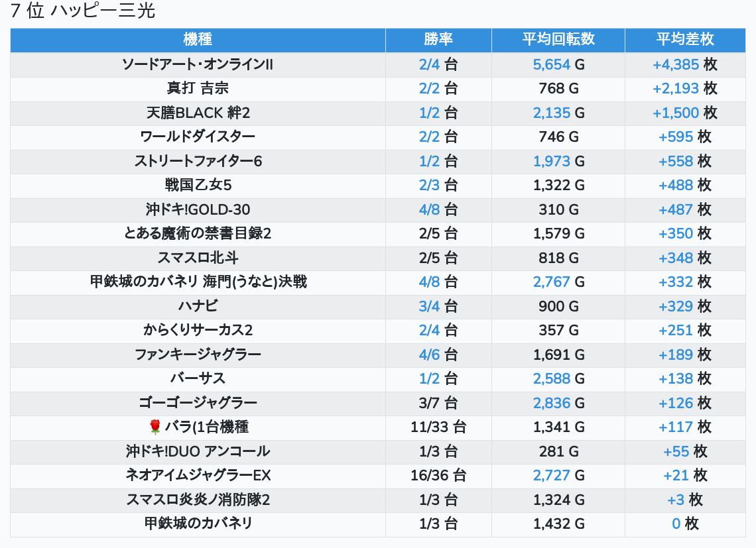Click the 1,973 G average spins value
This screenshot has height=548, width=756.
(x=558, y=161)
